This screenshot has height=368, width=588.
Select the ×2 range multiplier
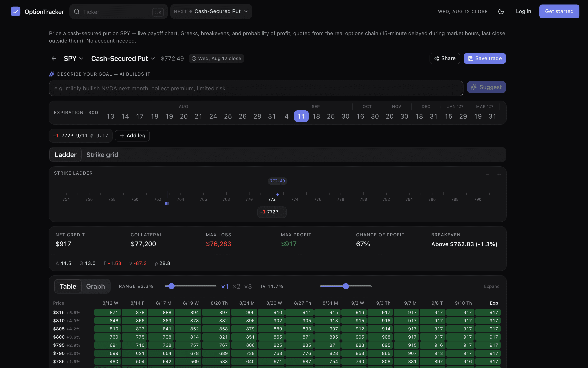(236, 286)
